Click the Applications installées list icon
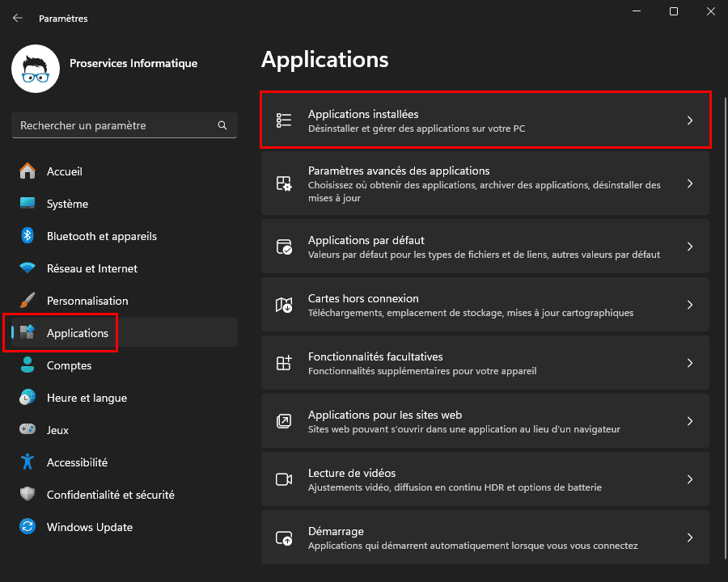 (x=284, y=120)
